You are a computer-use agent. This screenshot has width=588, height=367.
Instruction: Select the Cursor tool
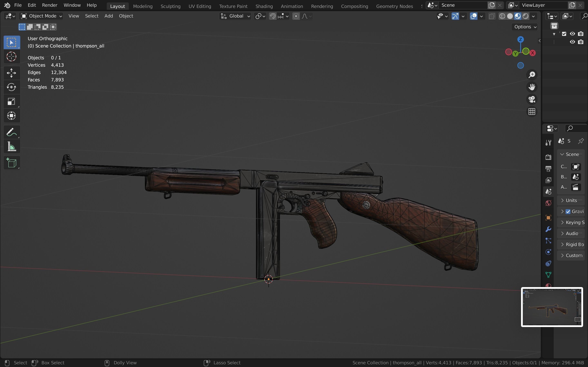click(11, 57)
